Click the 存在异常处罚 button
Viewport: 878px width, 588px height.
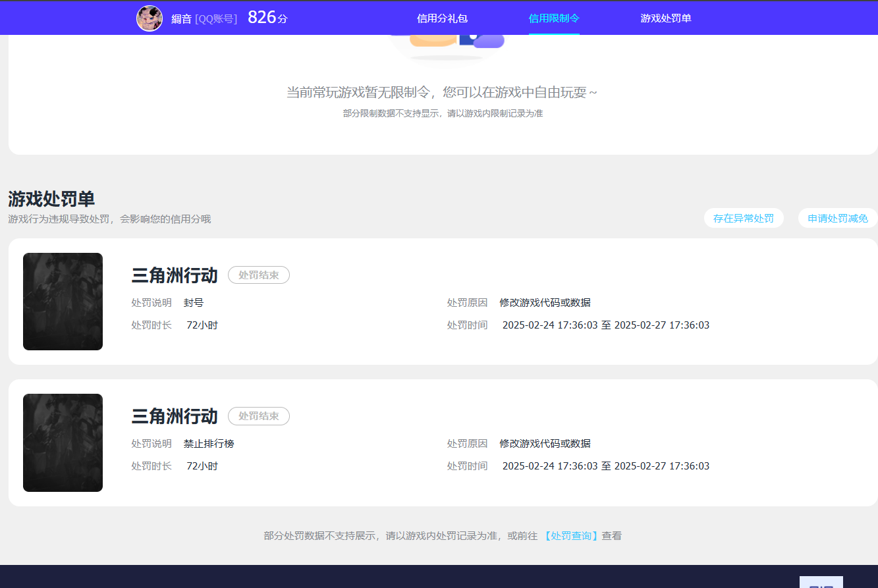tap(744, 218)
